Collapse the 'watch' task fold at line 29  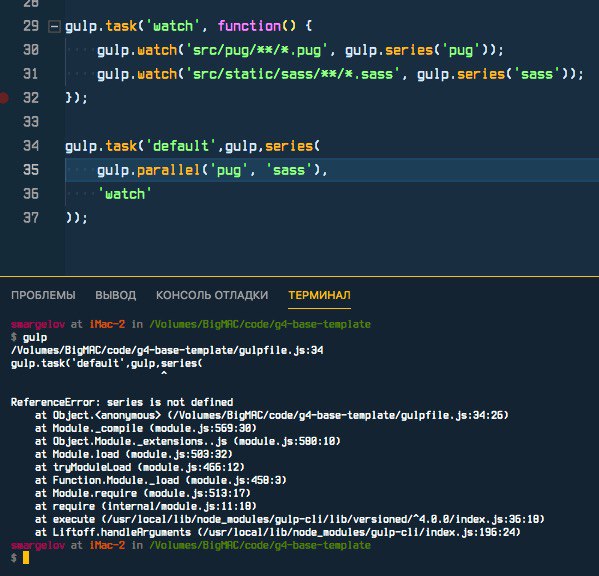[54, 27]
